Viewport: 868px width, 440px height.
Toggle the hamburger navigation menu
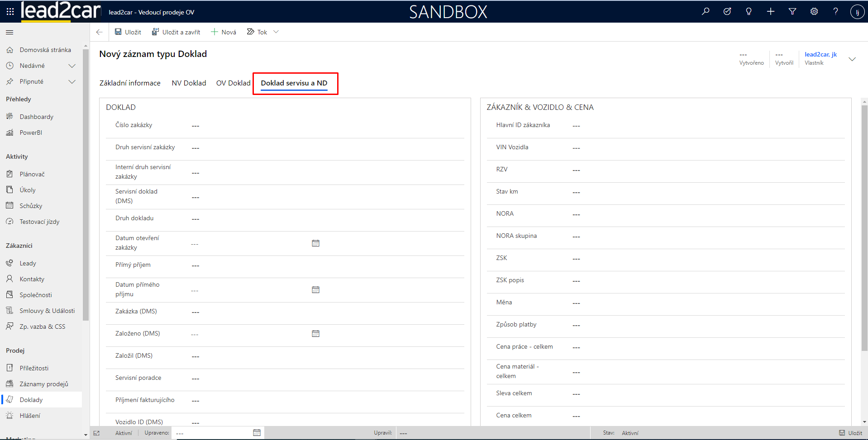(10, 32)
